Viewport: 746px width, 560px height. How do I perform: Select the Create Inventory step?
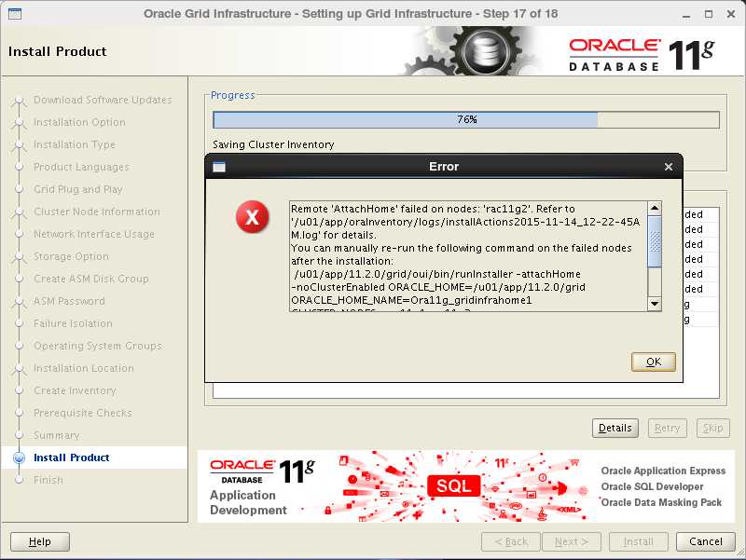tap(75, 390)
